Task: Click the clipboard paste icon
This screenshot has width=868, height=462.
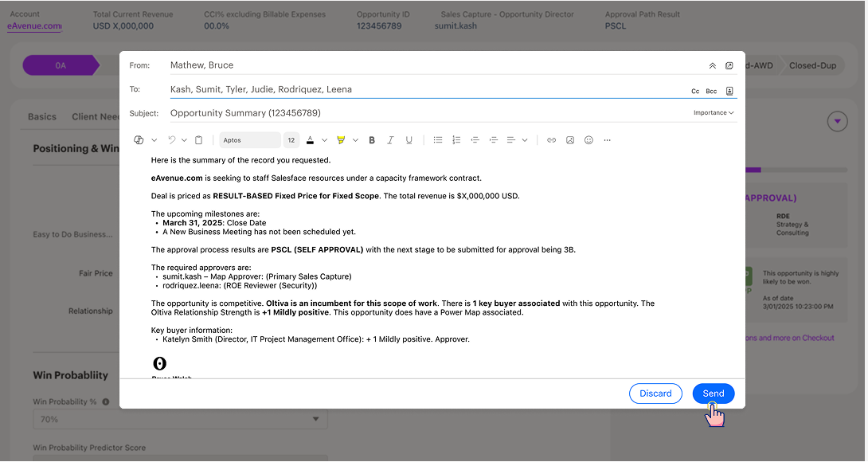Action: pyautogui.click(x=199, y=140)
